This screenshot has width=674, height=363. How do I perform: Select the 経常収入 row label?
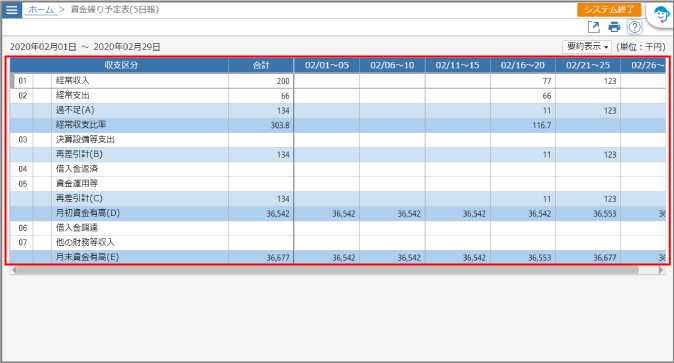(x=73, y=80)
